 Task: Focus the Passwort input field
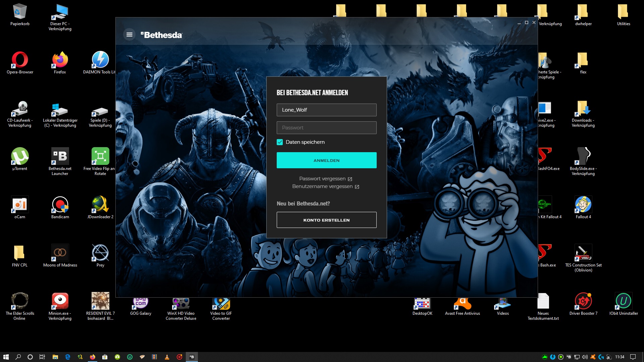[x=326, y=128]
